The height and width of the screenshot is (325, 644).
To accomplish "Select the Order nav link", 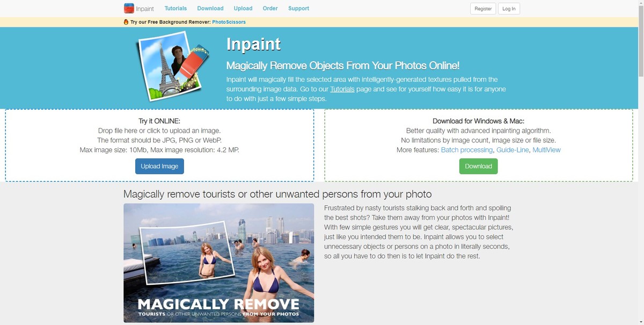I will [x=270, y=9].
